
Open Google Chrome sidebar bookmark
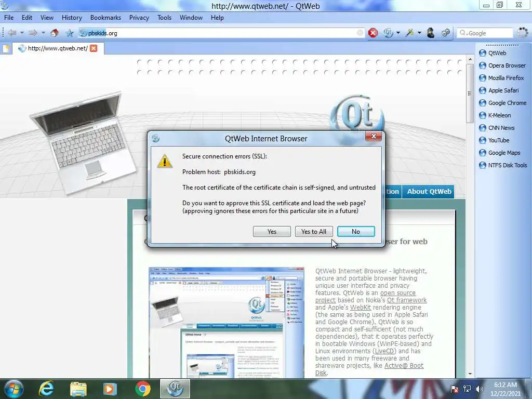pos(503,103)
